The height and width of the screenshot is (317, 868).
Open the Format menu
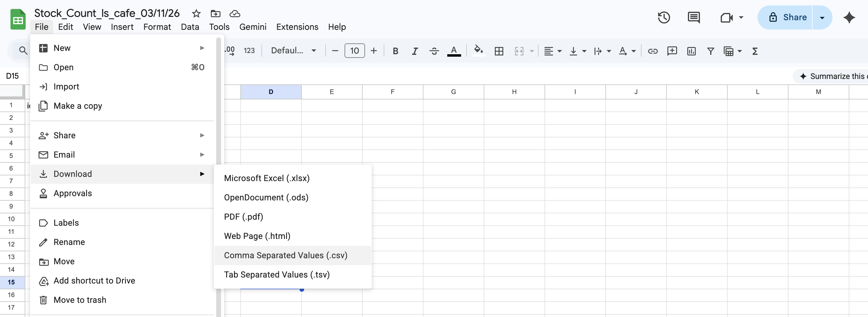[157, 27]
